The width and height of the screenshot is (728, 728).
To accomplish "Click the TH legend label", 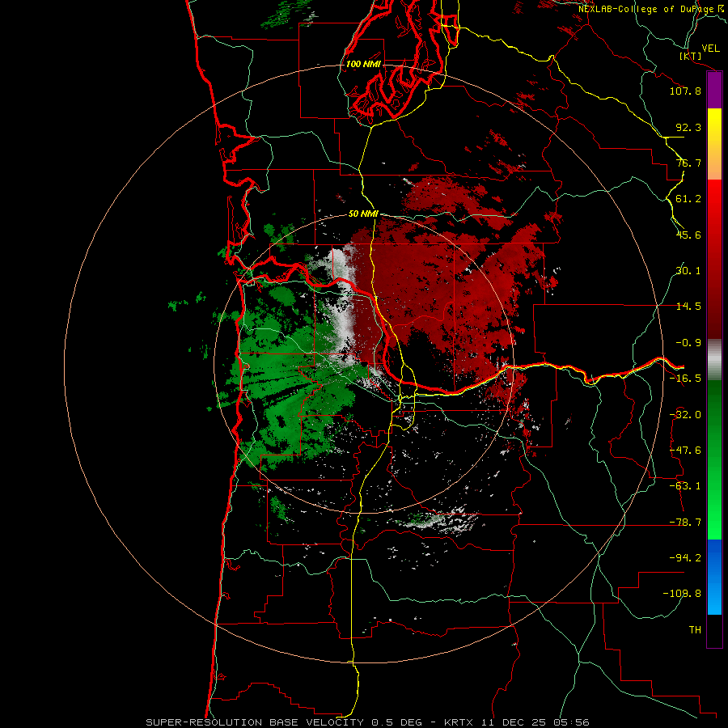I will coord(695,630).
